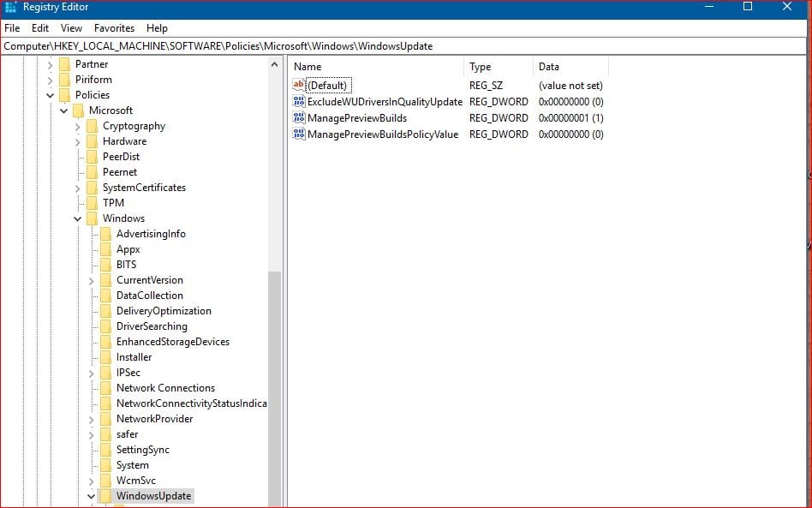This screenshot has width=812, height=508.
Task: Expand the NetworkProvider key
Action: point(91,420)
